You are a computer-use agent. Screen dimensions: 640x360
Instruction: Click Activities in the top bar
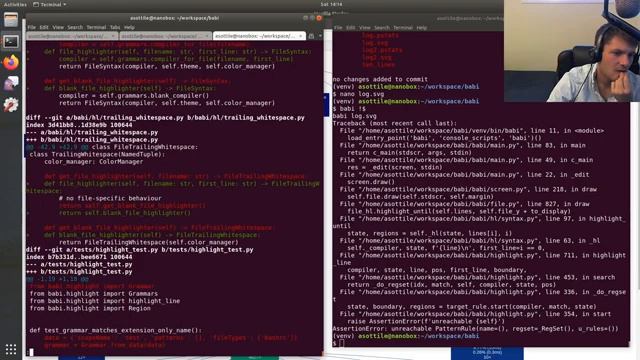coord(15,4)
